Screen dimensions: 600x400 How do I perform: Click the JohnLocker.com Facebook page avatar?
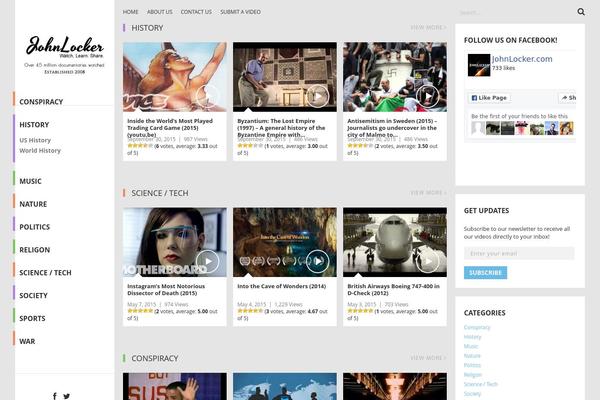[x=479, y=65]
